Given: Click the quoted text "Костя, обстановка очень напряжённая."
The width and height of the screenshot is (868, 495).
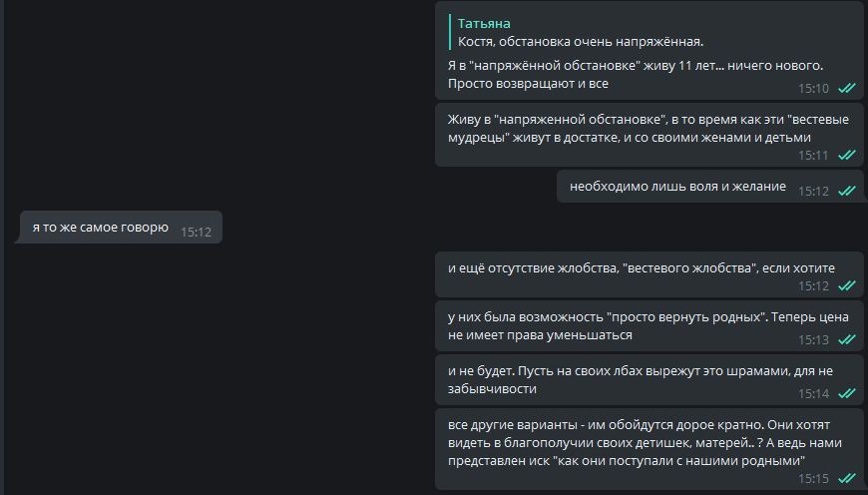Looking at the screenshot, I should coord(581,41).
